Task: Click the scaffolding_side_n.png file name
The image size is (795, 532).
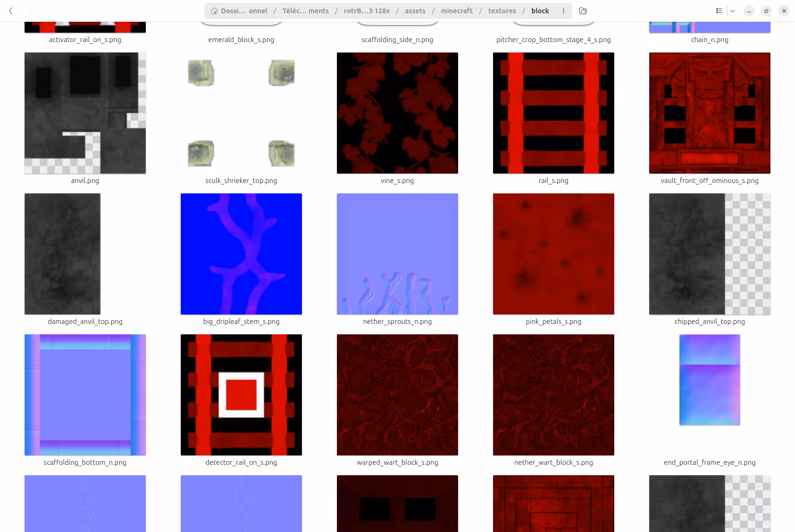Action: click(x=397, y=40)
